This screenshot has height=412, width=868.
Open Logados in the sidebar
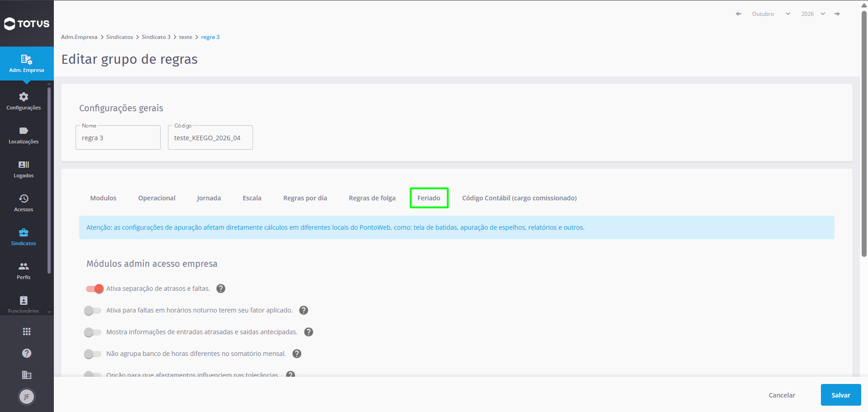pyautogui.click(x=24, y=169)
